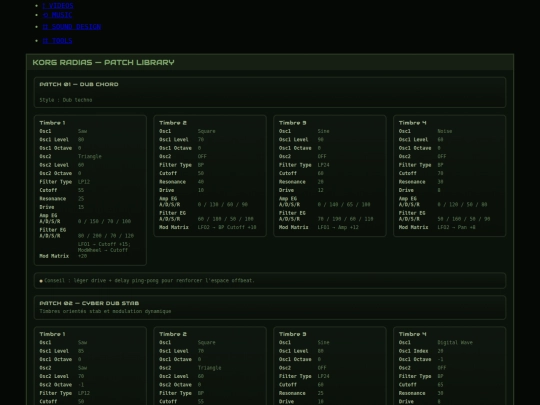Viewport: 540px width, 405px height.
Task: Open the TOOLS navigation link
Action: point(57,41)
